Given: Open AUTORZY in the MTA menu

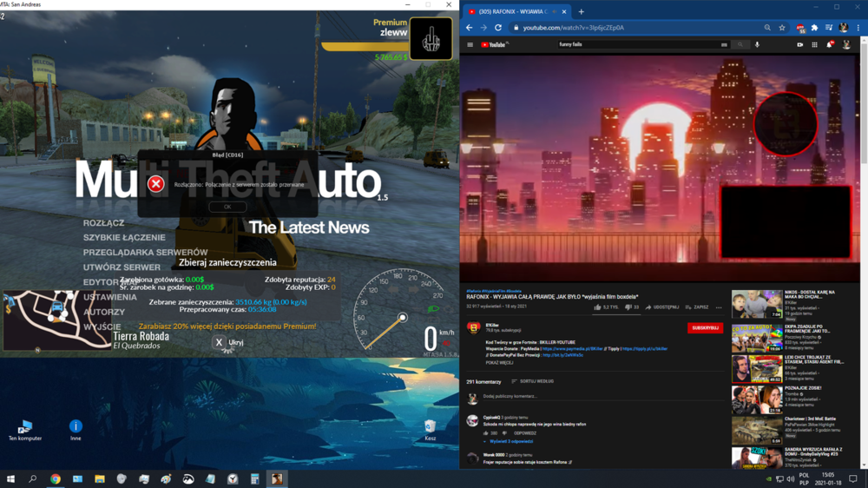Looking at the screenshot, I should (x=104, y=313).
